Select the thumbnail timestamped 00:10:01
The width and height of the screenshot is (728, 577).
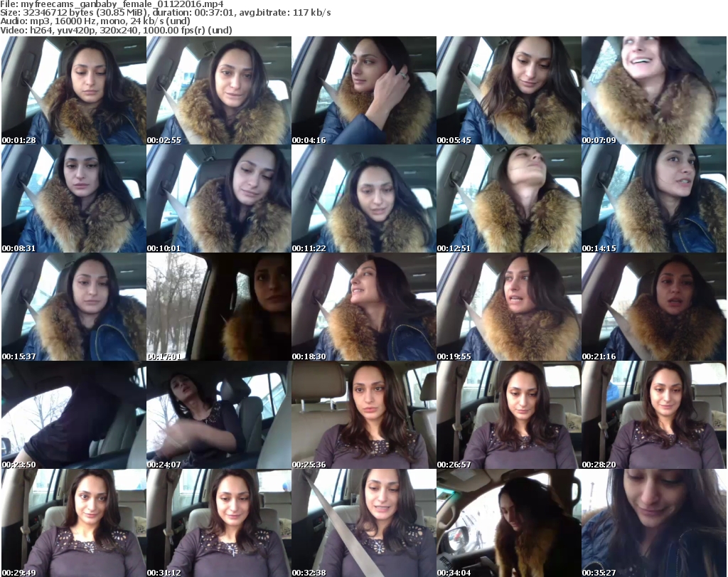(219, 198)
